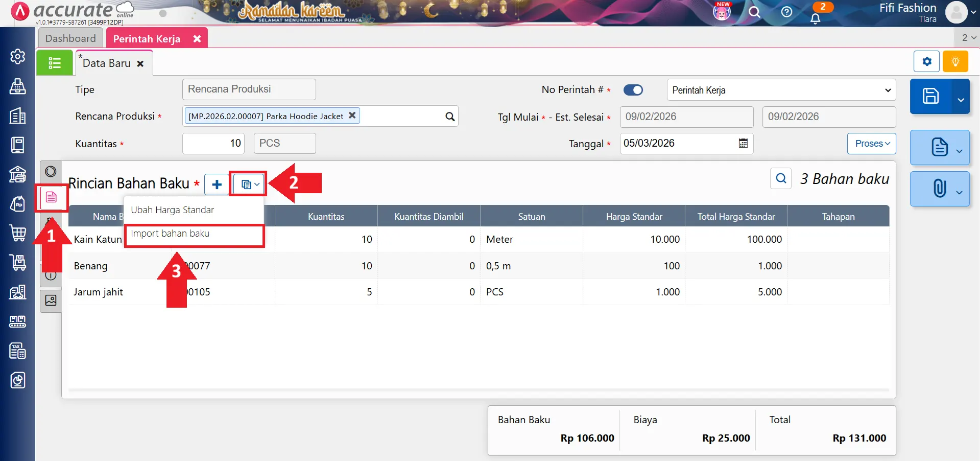Image resolution: width=980 pixels, height=461 pixels.
Task: Remove the Parka Hoodie Jacket selection tag
Action: (352, 116)
